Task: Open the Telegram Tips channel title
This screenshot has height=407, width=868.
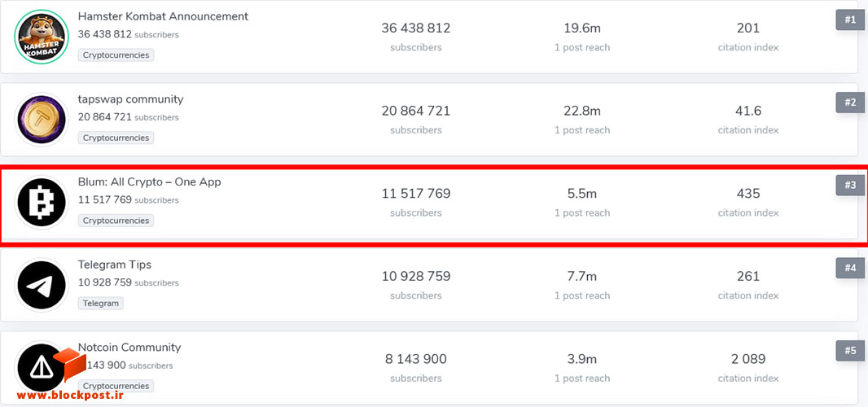Action: pos(115,264)
